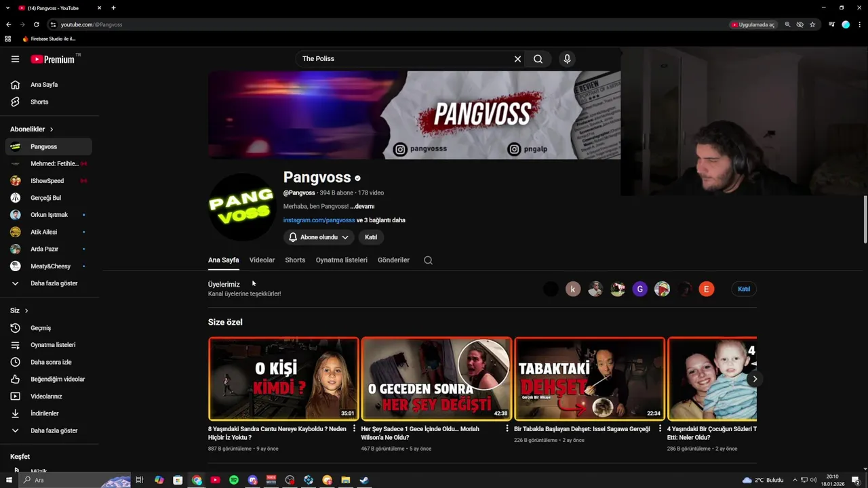The image size is (868, 488).
Task: Clear the search box with X
Action: tap(517, 59)
